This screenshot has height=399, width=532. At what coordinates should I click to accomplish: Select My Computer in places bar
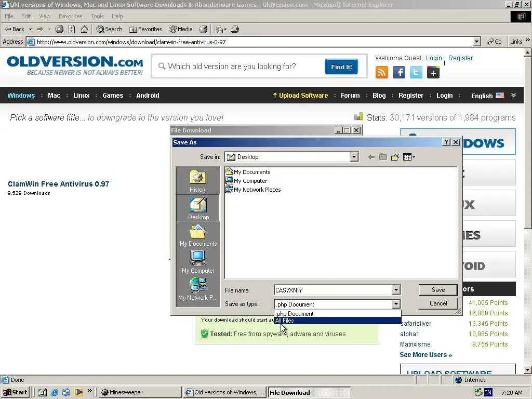[x=198, y=262]
